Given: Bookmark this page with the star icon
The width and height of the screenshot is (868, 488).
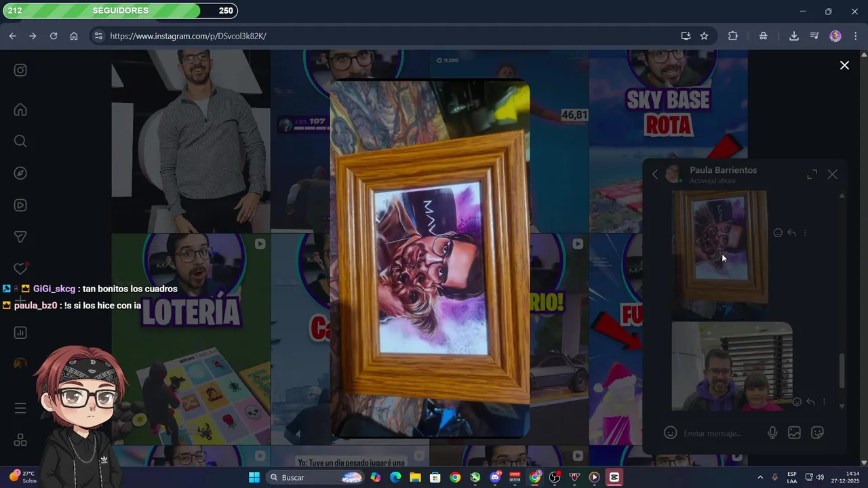Looking at the screenshot, I should tap(704, 36).
